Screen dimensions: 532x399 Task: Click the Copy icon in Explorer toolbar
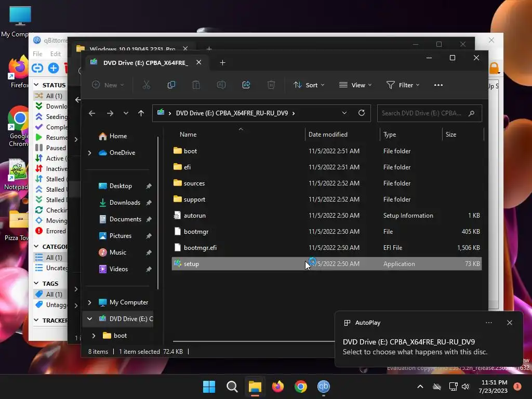coord(171,85)
